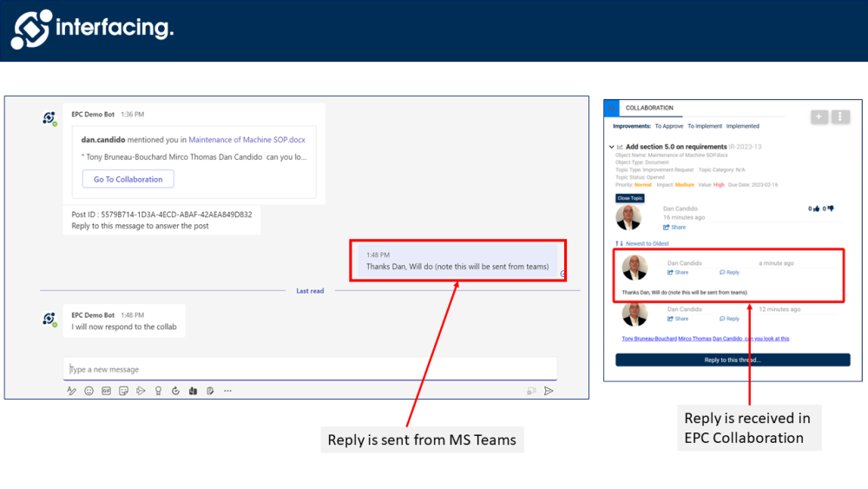Click the Newest to Oldest sort arrows
Screen dimensions: 868x489
[619, 244]
